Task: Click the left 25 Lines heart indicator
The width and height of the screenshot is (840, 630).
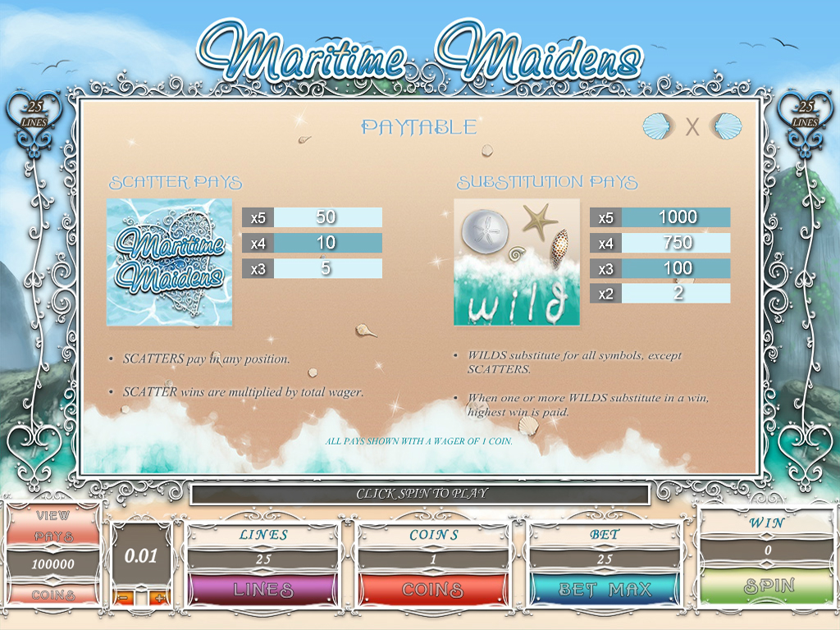Action: pos(35,116)
